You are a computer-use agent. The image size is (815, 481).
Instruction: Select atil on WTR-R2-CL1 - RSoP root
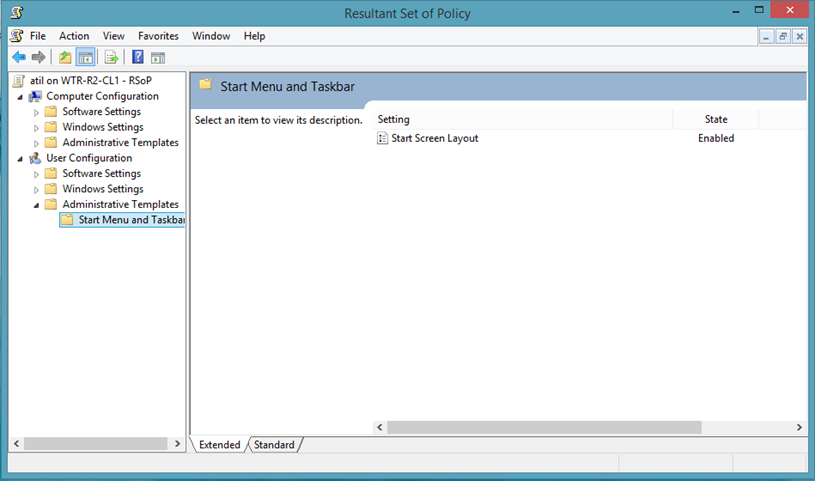(91, 81)
